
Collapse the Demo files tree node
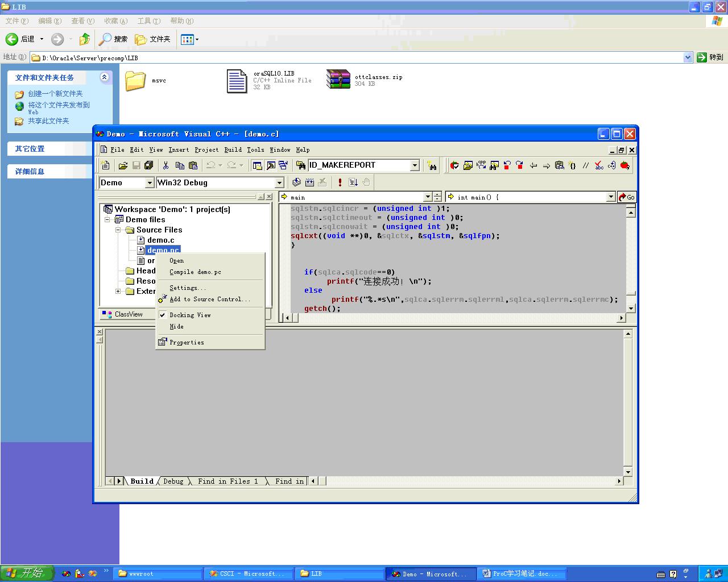pos(107,219)
